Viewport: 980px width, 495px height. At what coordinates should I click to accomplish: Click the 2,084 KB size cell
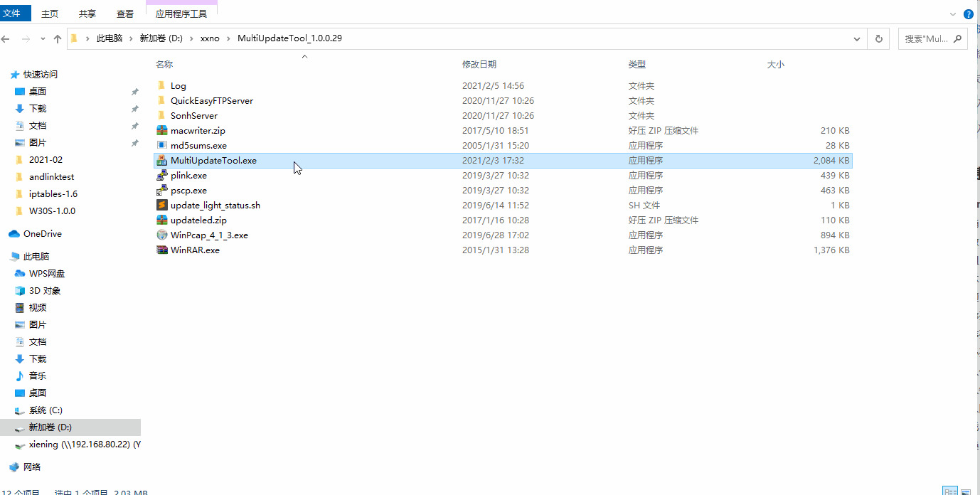coord(831,161)
